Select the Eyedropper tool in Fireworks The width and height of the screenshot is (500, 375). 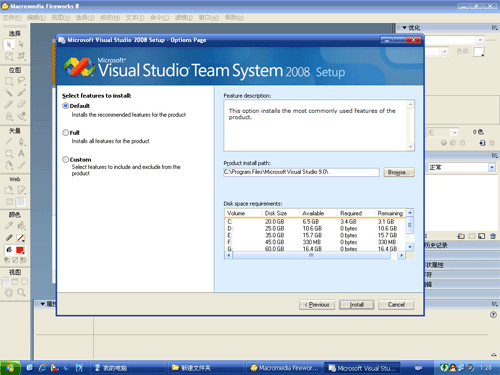click(x=9, y=226)
